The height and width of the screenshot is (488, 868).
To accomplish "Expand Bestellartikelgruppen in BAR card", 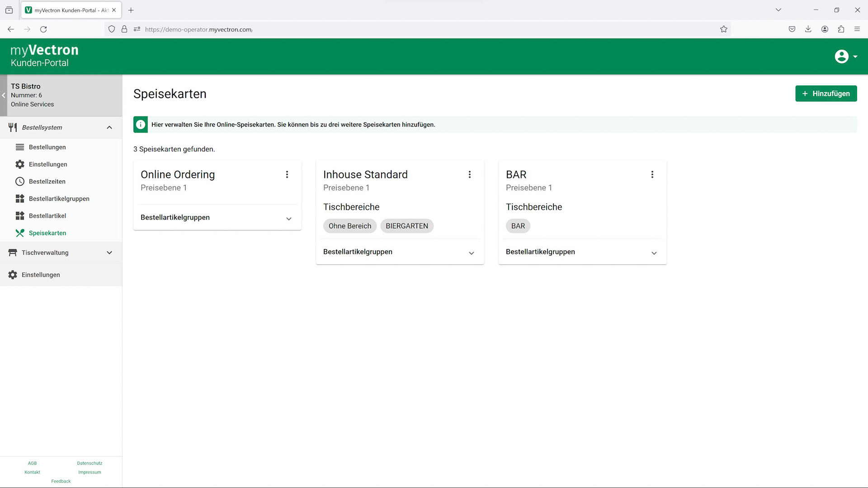I will point(654,253).
